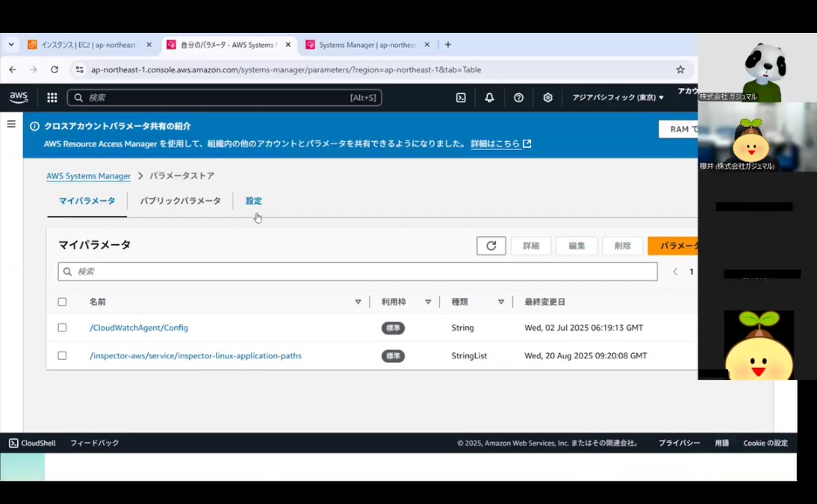Click the AWS logo home icon
Viewport: 817px width, 504px height.
pos(19,97)
